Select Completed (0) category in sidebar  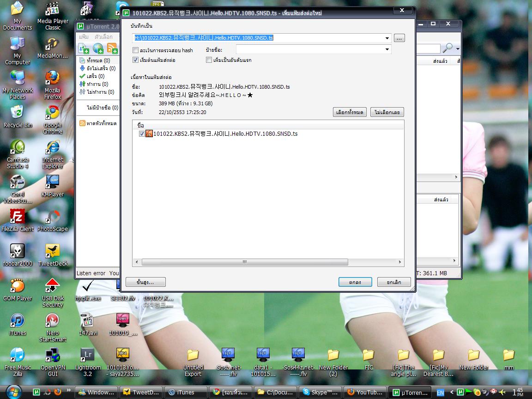(92, 76)
